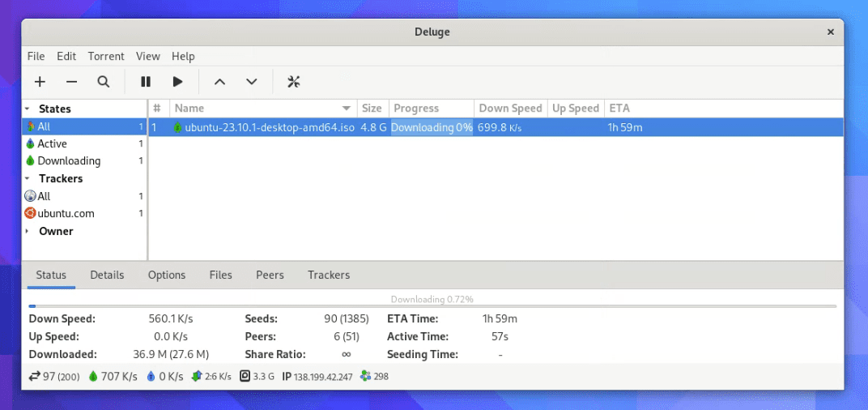This screenshot has height=410, width=868.
Task: Switch to the Trackers tab
Action: [x=329, y=275]
